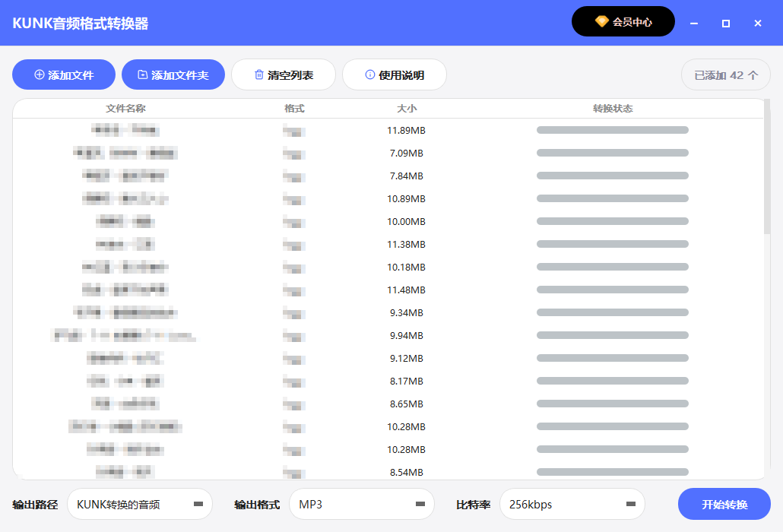
Task: Click the trash icon on 清空列表 button
Action: click(259, 74)
